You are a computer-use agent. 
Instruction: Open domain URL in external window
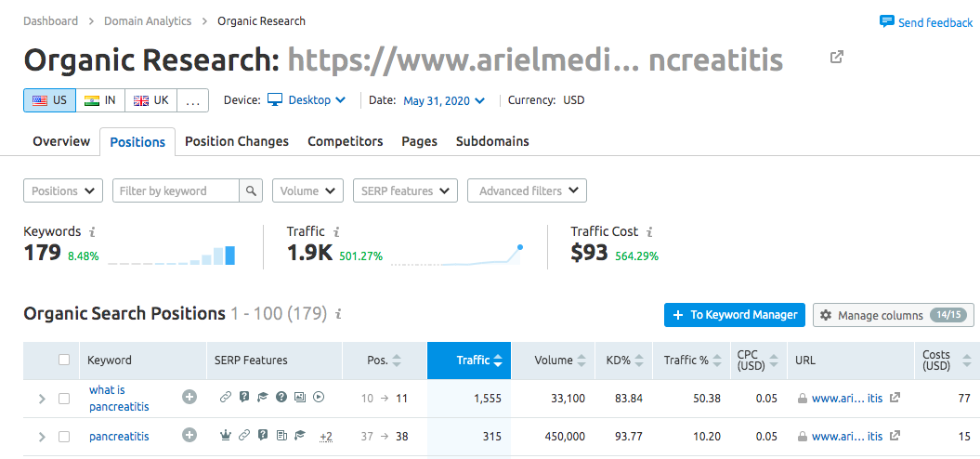837,58
